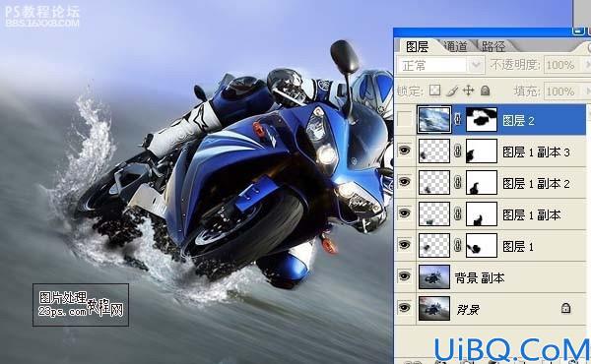Viewport: 591px width, 364px height.
Task: Hide 图层 1 副本 layer with eye icon
Action: tap(405, 213)
